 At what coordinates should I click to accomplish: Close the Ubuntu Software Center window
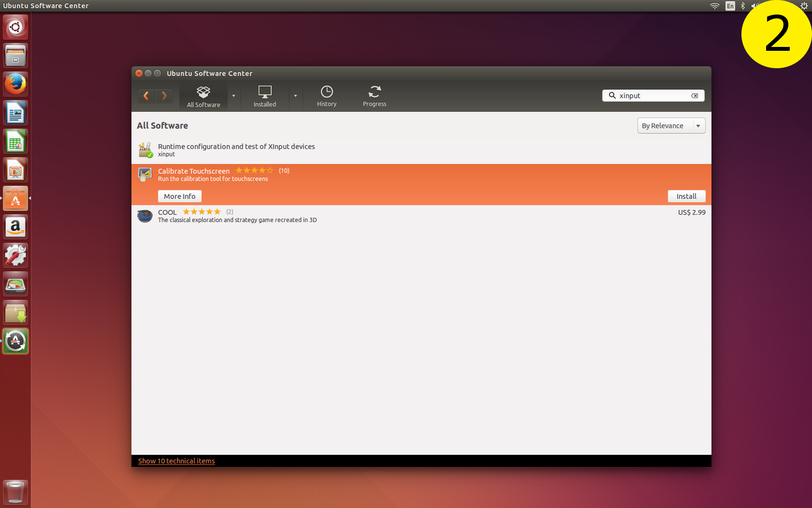(x=139, y=74)
